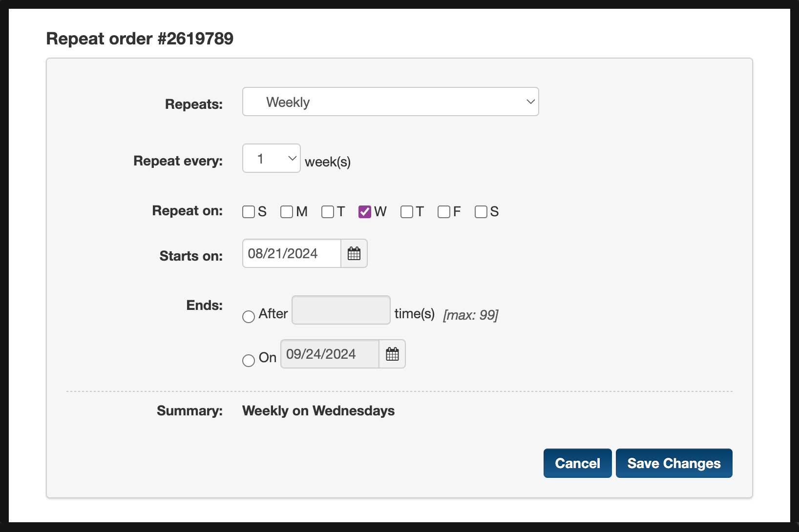This screenshot has width=799, height=532.
Task: Click the 'After' times input field
Action: coord(340,310)
